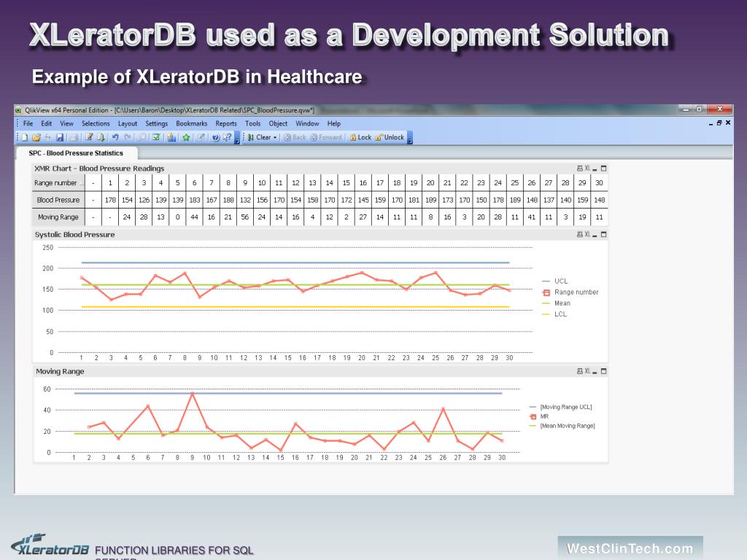Open the notes pencil icon in toolbar
This screenshot has height=560, width=747.
coord(201,138)
